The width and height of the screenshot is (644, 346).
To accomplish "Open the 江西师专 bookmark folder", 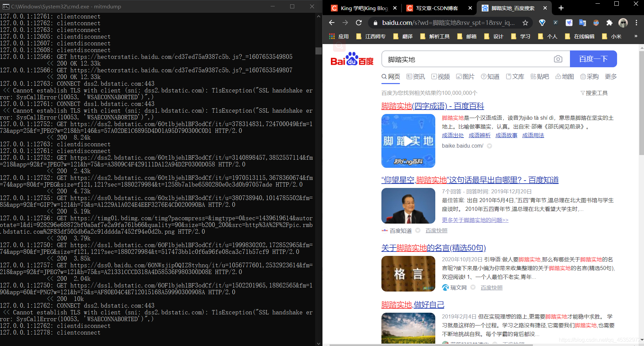I will point(371,36).
